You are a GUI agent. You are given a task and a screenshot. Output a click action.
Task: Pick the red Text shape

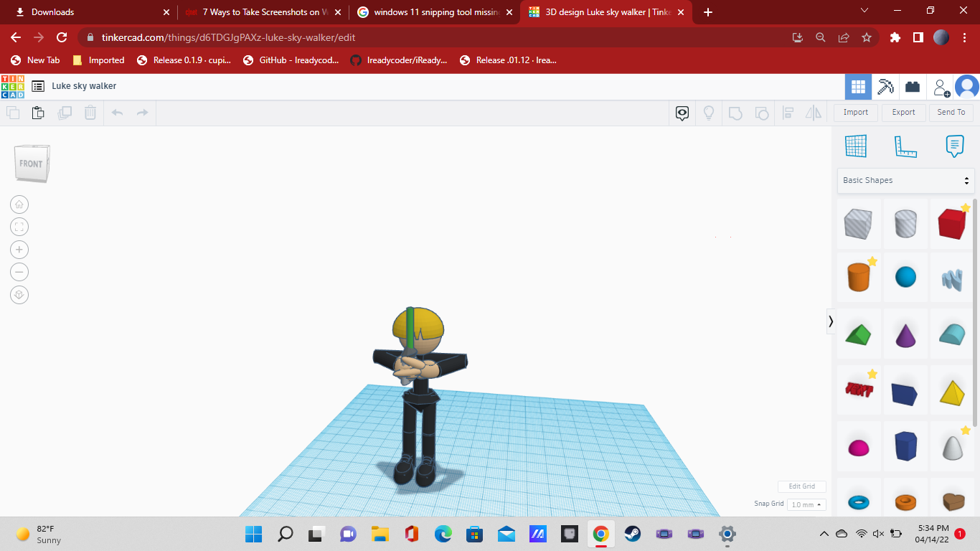[x=859, y=390]
